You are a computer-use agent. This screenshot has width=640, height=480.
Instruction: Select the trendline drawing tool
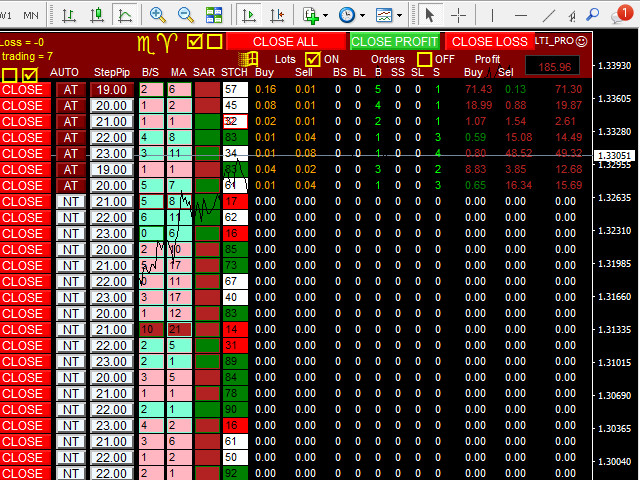tap(549, 16)
